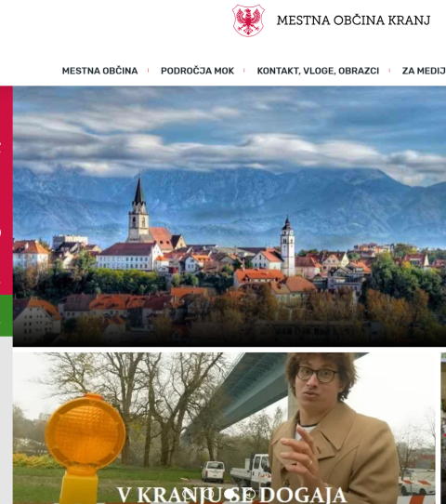Select the second carousel dot indicator
The width and height of the screenshot is (446, 504).
[x=209, y=494]
